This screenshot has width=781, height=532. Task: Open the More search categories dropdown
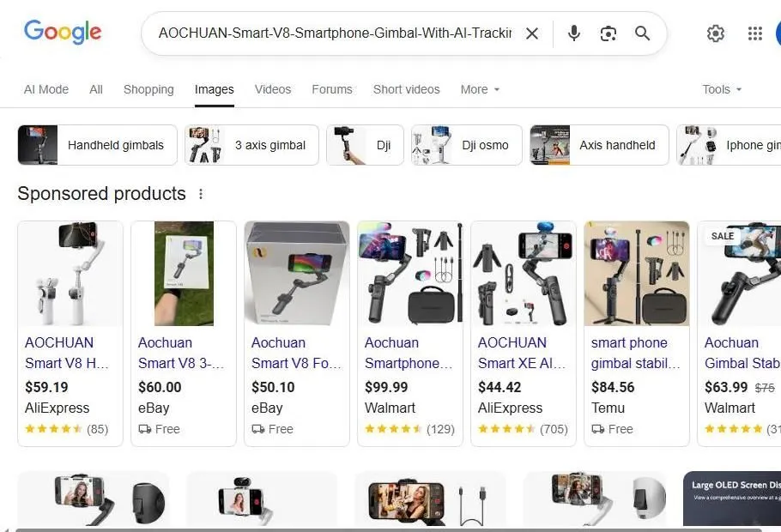(x=478, y=89)
